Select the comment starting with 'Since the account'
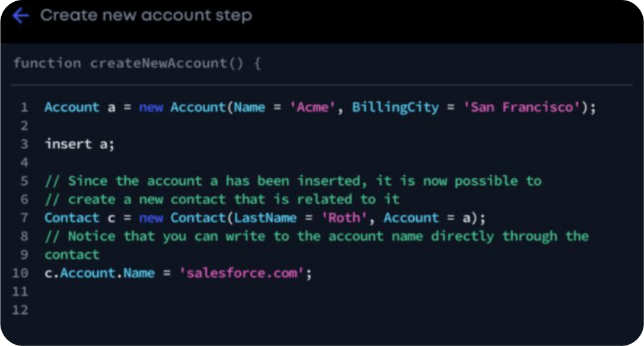Viewport: 644px width, 346px height. click(292, 181)
